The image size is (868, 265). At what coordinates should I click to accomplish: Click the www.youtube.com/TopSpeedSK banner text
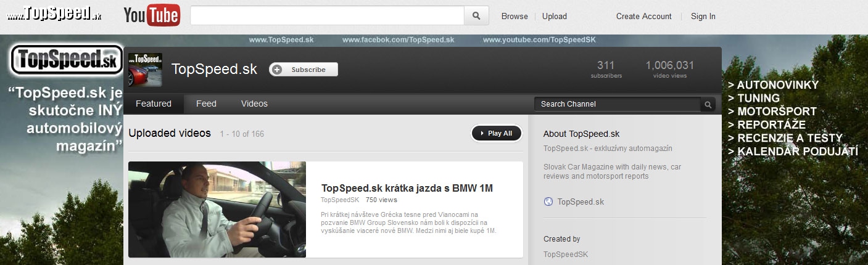coord(539,39)
